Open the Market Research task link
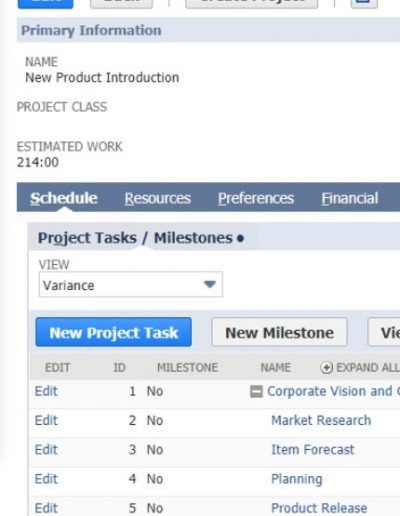The image size is (400, 516). [x=321, y=420]
